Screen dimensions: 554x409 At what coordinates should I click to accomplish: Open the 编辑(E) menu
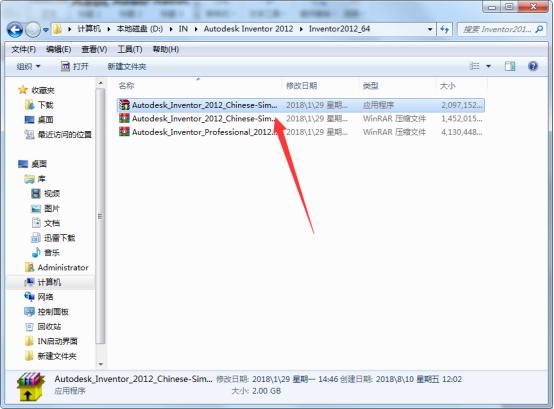pyautogui.click(x=59, y=49)
